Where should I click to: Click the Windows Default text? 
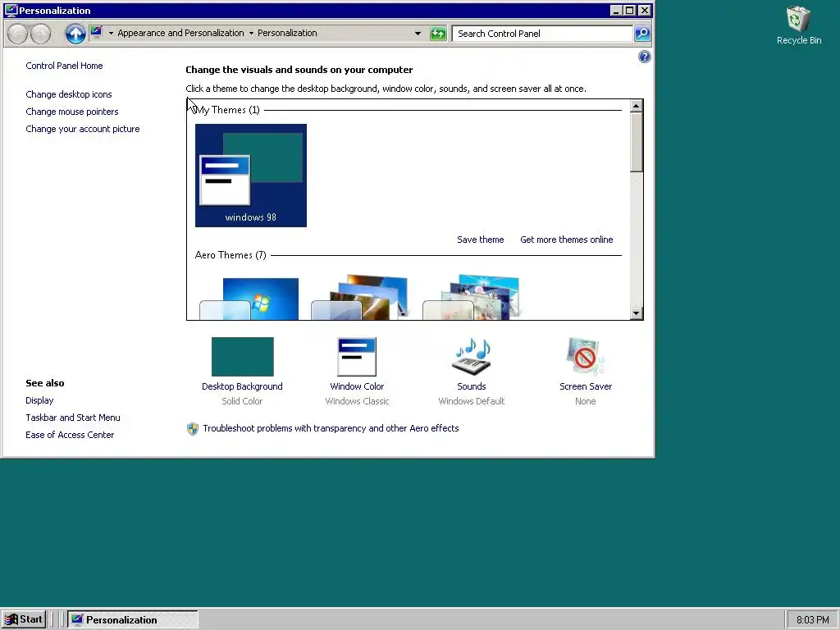click(x=472, y=401)
